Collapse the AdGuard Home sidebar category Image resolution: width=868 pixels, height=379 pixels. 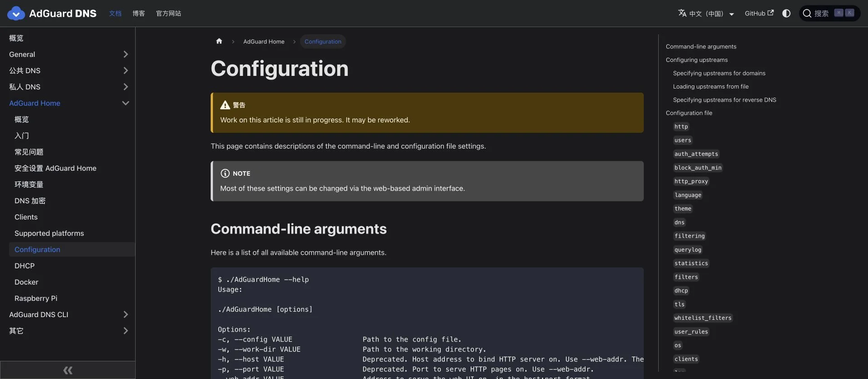click(126, 103)
